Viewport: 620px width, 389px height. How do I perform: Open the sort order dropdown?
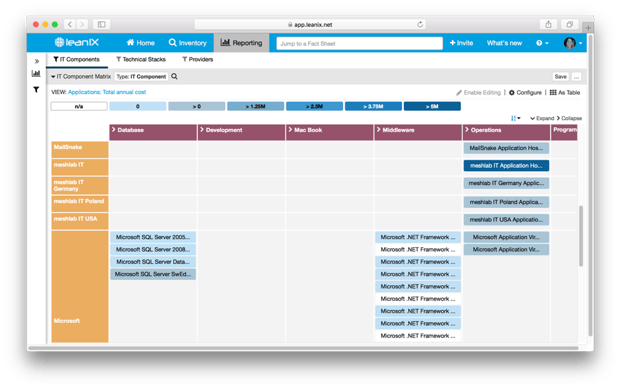coord(516,118)
